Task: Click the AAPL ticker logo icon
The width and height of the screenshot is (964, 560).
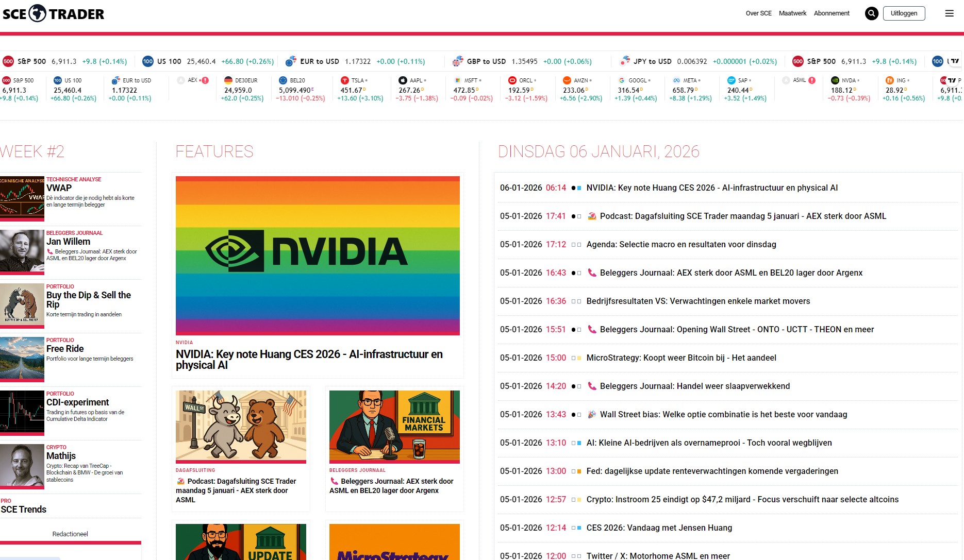Action: point(403,80)
